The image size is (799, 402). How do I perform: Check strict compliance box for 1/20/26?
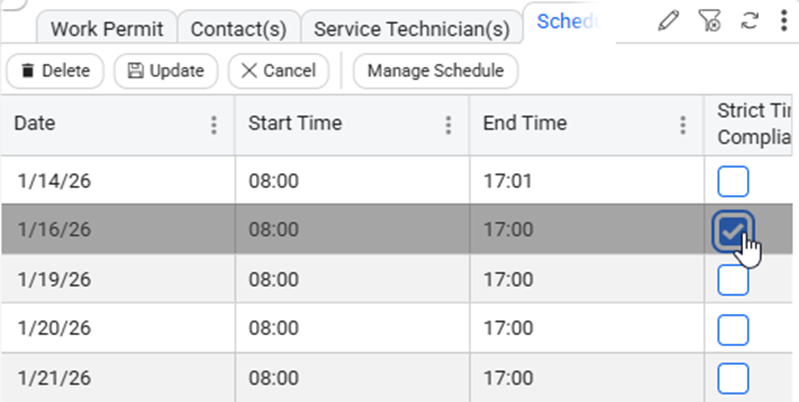(x=733, y=329)
